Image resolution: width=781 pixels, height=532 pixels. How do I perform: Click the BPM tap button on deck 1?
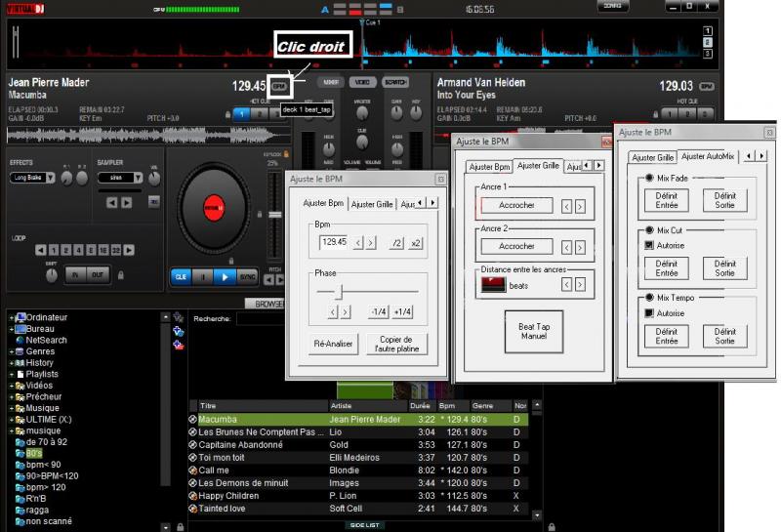click(279, 87)
